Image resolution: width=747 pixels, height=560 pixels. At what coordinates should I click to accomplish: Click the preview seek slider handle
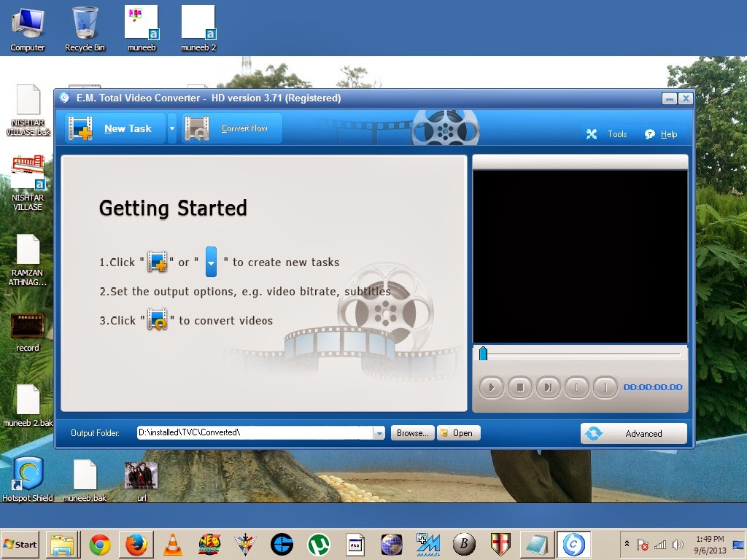click(x=483, y=354)
